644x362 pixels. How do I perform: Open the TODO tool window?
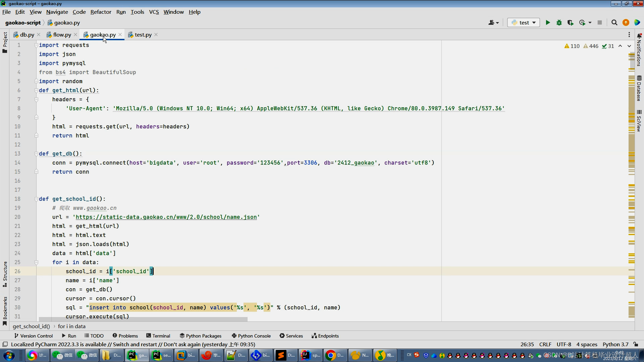[x=94, y=336]
